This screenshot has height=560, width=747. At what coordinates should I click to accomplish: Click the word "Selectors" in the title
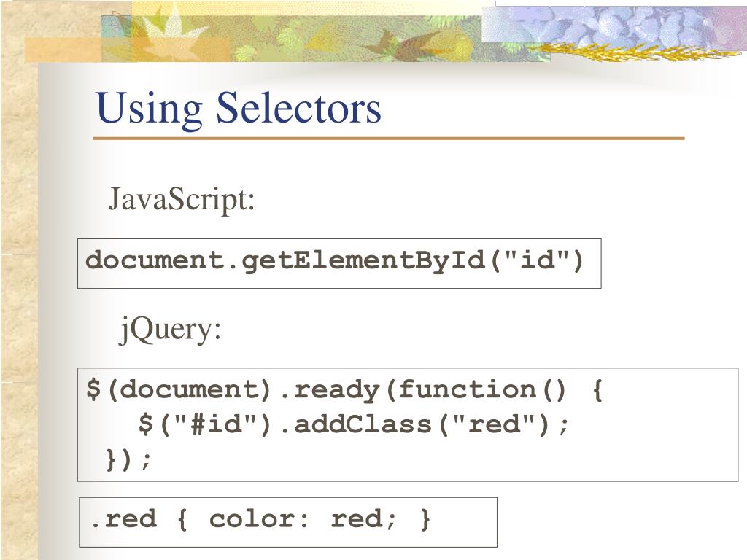(298, 109)
